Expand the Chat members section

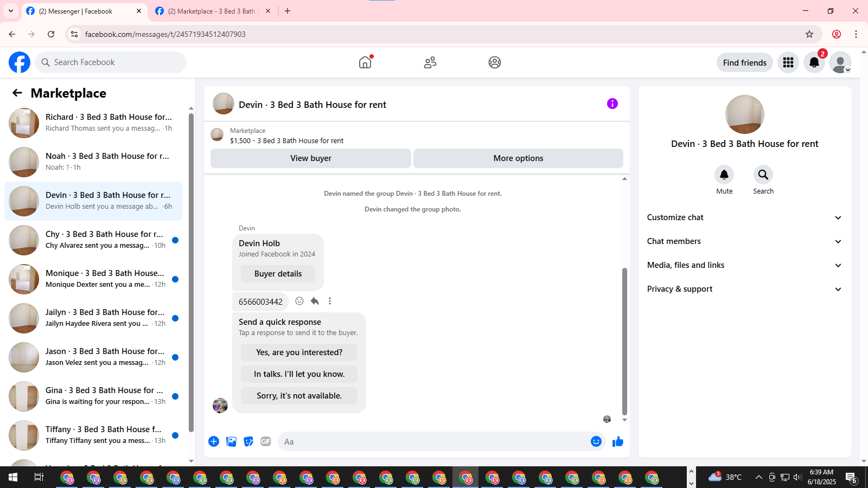pos(744,241)
